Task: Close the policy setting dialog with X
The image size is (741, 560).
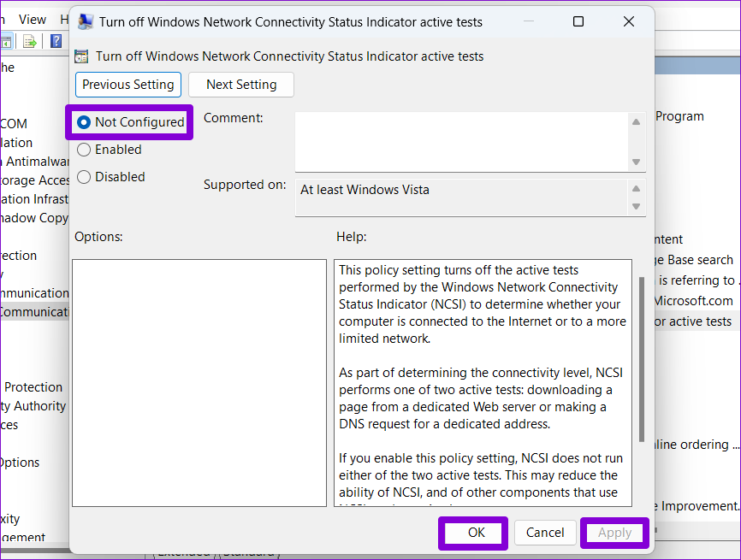Action: 629,21
